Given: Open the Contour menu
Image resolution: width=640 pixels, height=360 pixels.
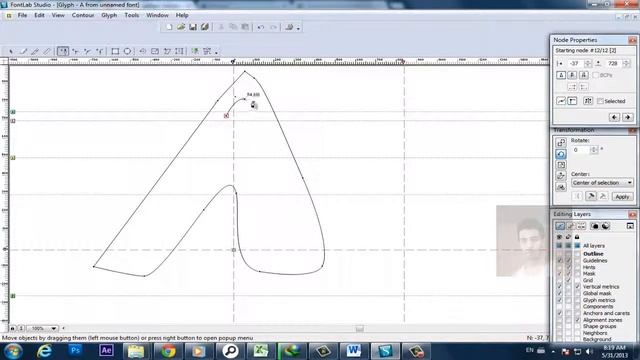Looking at the screenshot, I should pyautogui.click(x=83, y=15).
